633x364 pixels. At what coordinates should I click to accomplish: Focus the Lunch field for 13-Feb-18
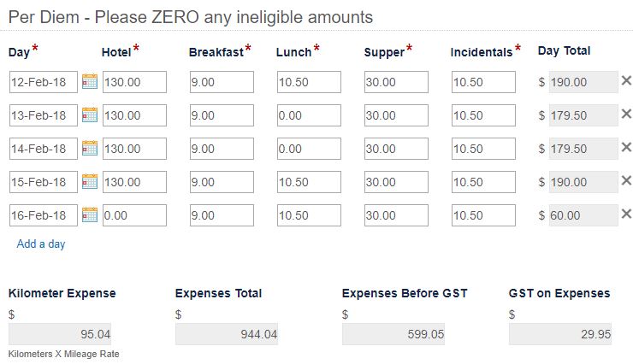click(x=309, y=115)
